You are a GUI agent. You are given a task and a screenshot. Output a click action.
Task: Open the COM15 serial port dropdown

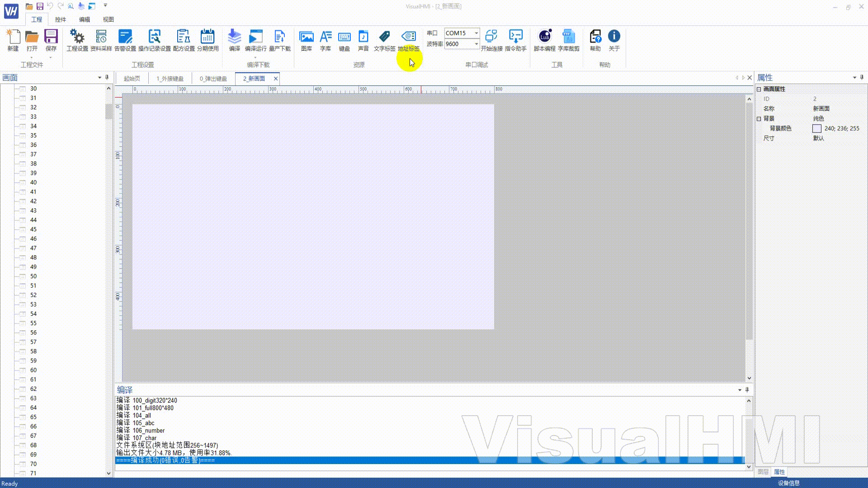(476, 33)
